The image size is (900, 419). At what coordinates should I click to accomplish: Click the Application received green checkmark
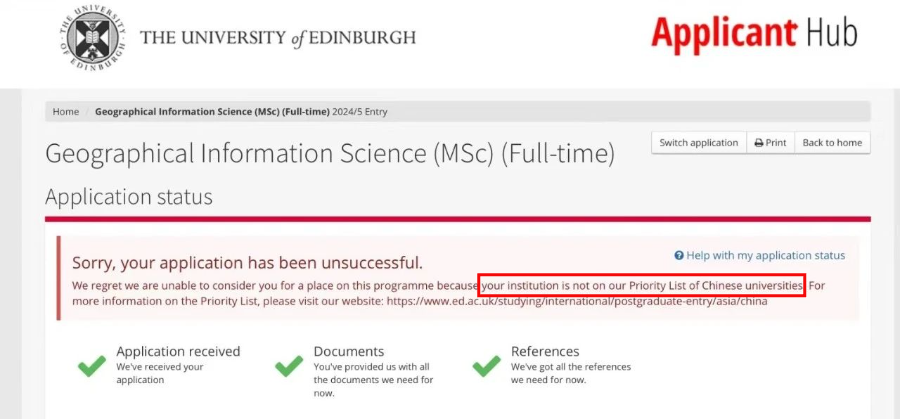(x=92, y=366)
